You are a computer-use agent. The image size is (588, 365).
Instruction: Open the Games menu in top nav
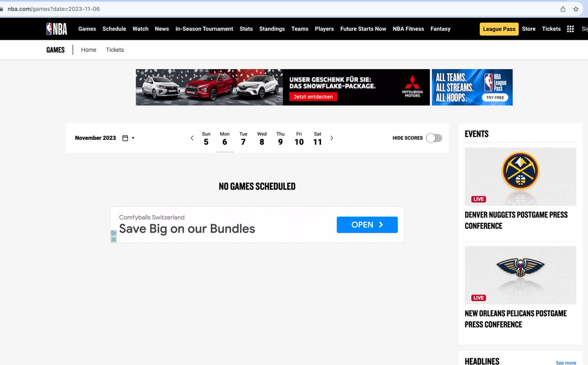(87, 29)
